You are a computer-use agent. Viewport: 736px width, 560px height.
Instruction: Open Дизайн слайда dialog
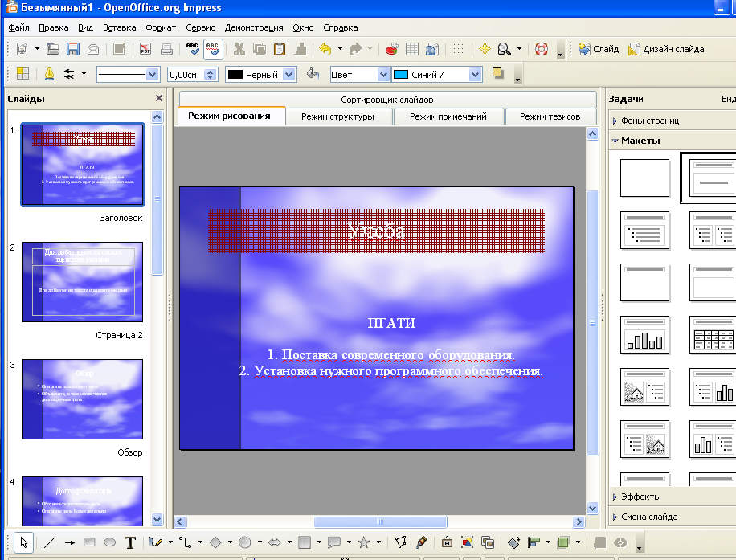[666, 49]
